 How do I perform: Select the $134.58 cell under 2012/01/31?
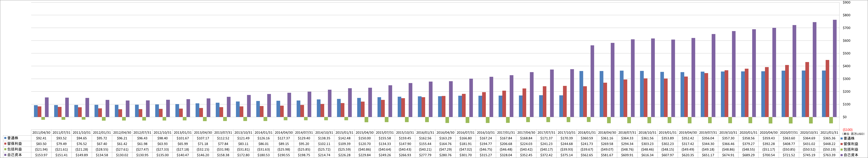coord(102,155)
